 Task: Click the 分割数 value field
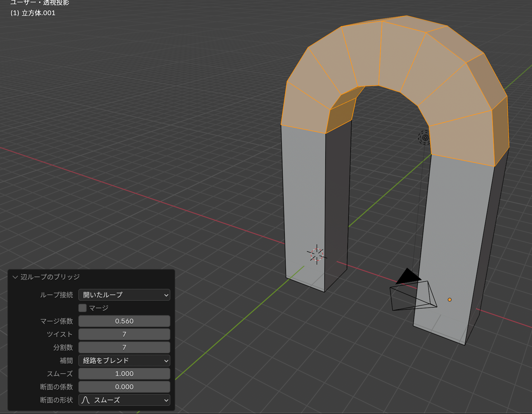(124, 347)
